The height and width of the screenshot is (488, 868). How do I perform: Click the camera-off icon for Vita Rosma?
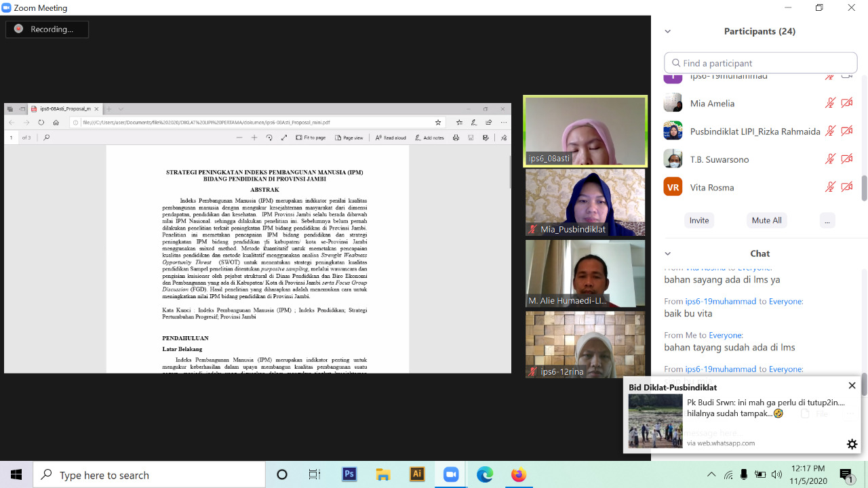point(846,187)
